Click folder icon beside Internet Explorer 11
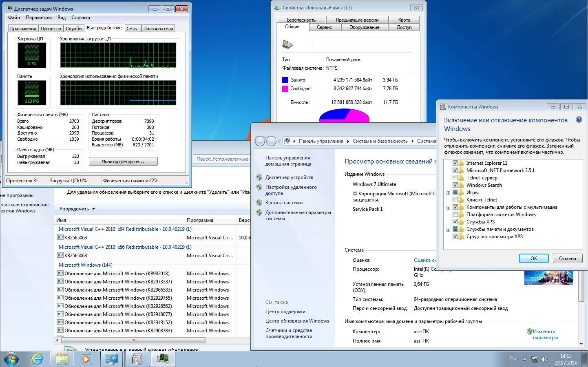Screen dimensions: 588x367 (461, 163)
